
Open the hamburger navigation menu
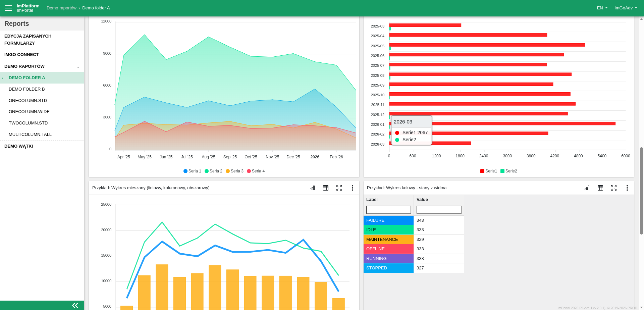tap(8, 8)
